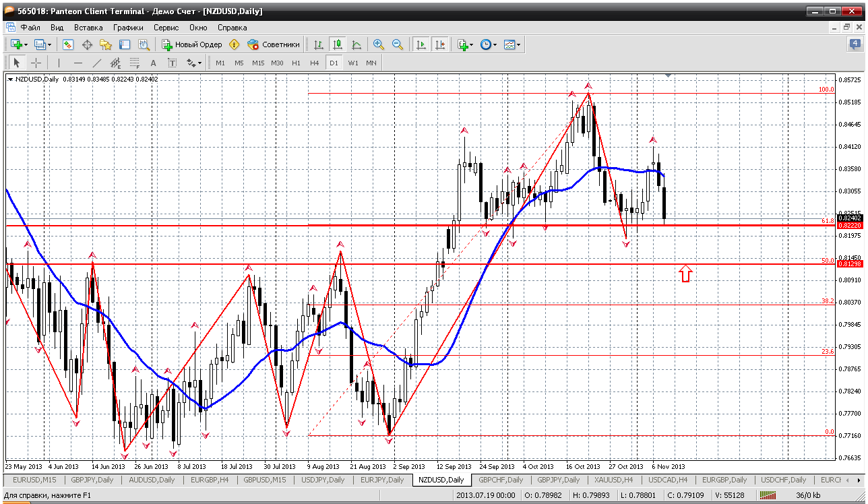This screenshot has width=868, height=504.
Task: Select the arrow cursor tool
Action: [18, 63]
